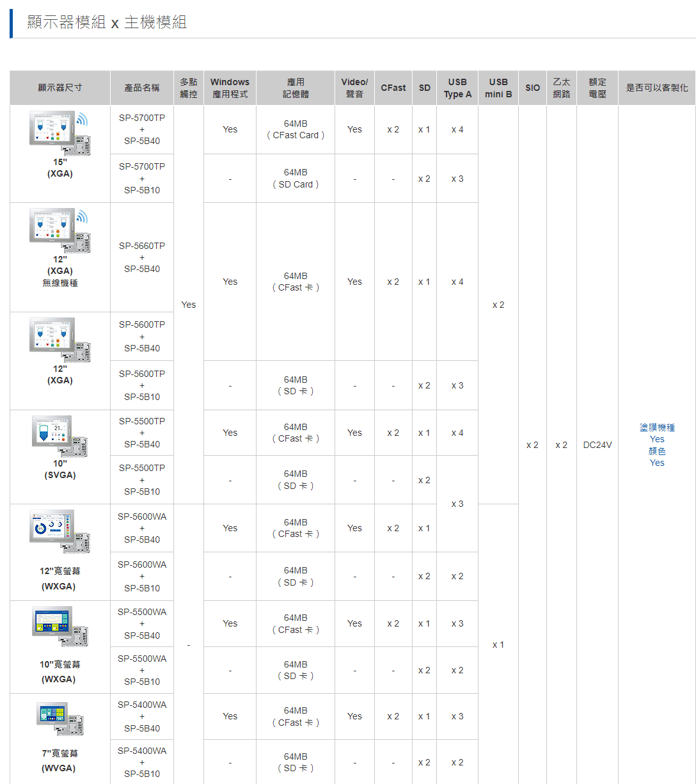Select the 10" (SVGA) size label

click(x=60, y=469)
